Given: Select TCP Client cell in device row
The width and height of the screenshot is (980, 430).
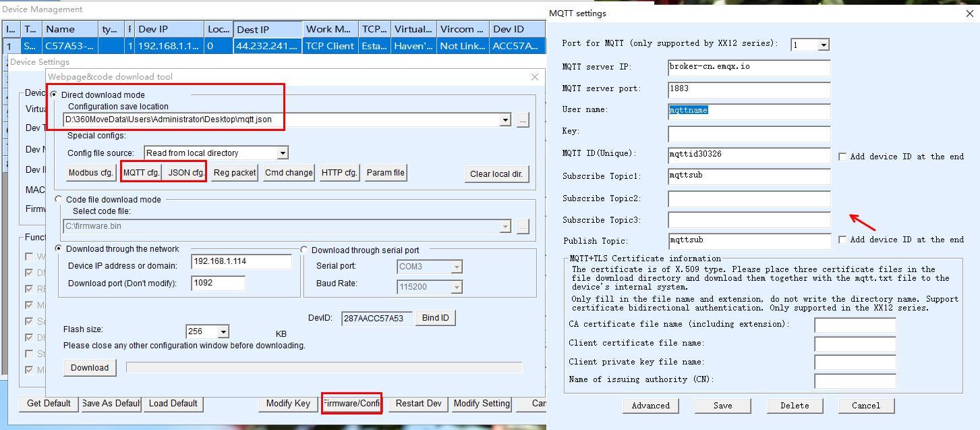Looking at the screenshot, I should [x=330, y=47].
